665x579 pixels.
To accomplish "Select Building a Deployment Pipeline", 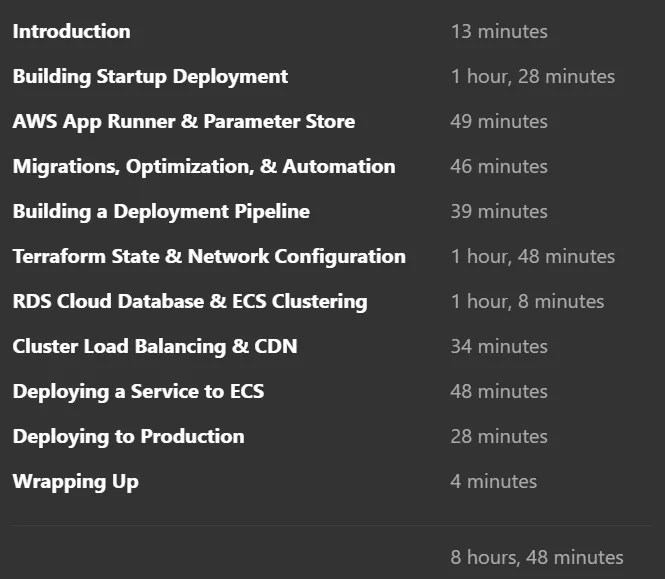I will [161, 212].
